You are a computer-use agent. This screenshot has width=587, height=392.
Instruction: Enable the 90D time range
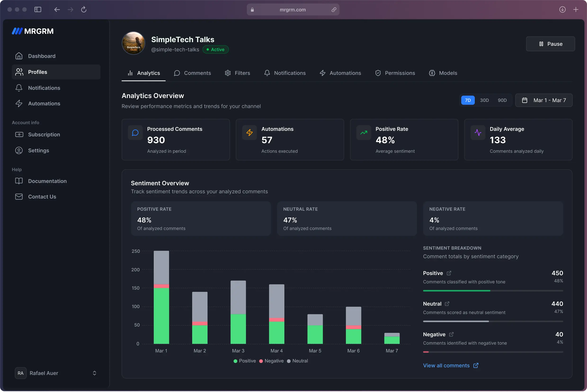[502, 100]
